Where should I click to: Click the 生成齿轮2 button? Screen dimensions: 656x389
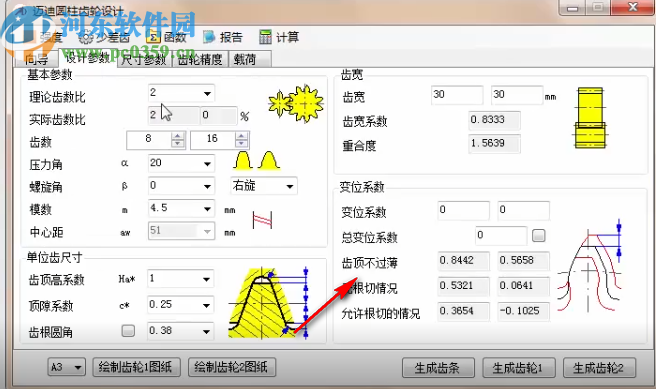coord(599,368)
